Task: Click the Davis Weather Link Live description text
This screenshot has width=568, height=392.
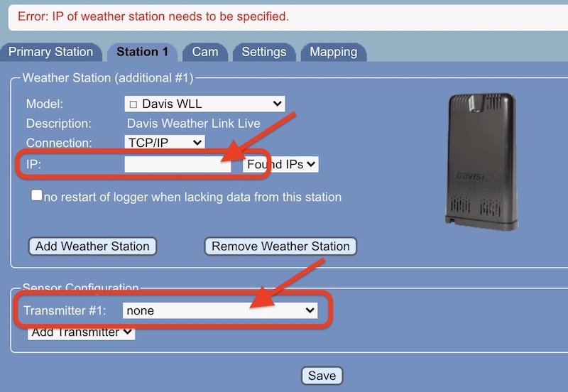Action: pos(192,124)
